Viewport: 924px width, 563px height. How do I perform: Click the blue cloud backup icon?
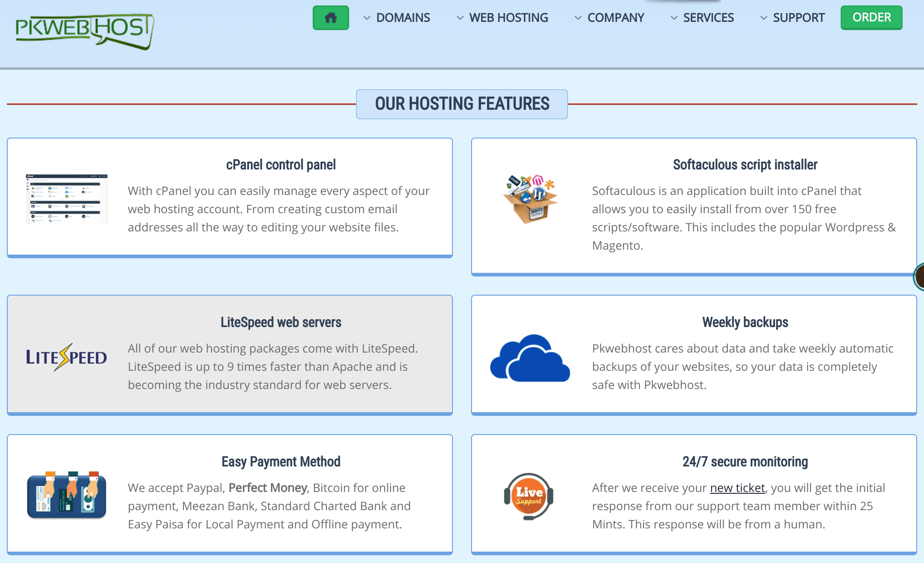click(530, 358)
